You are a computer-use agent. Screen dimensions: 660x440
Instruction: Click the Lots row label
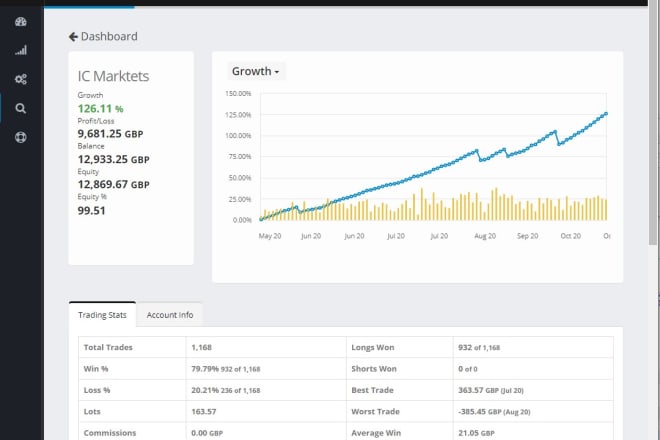(92, 411)
